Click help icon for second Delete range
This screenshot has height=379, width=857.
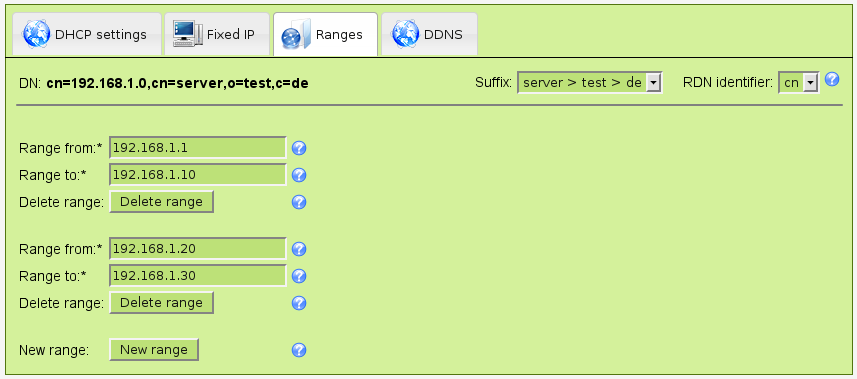pyautogui.click(x=298, y=304)
